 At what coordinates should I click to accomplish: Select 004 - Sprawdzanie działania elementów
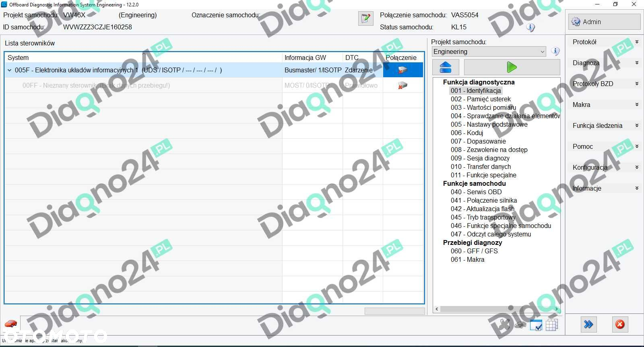505,116
